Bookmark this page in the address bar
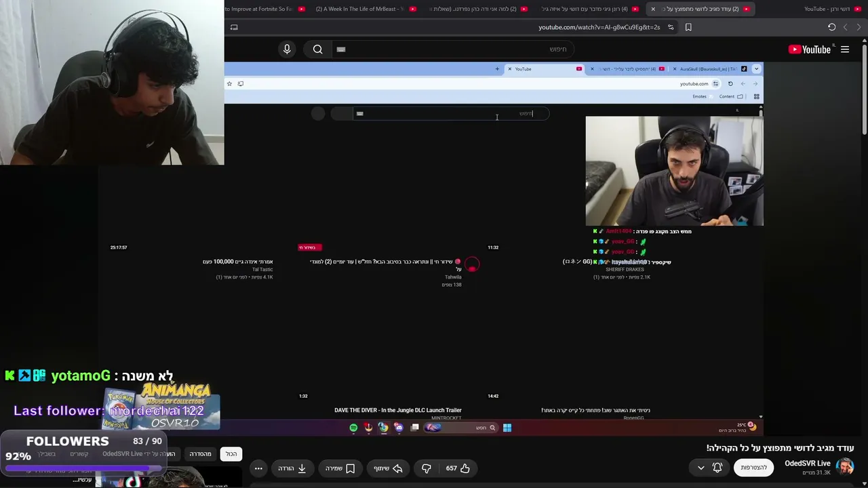This screenshot has width=868, height=488. [x=688, y=27]
